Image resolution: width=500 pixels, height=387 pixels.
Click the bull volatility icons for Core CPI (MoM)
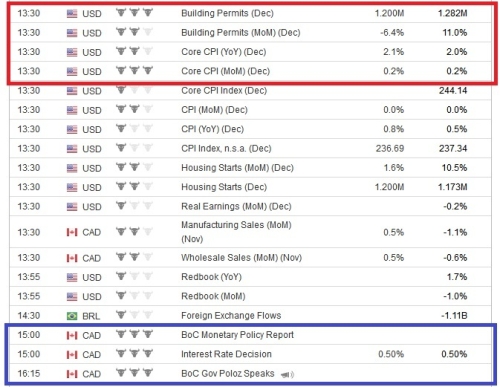[134, 70]
